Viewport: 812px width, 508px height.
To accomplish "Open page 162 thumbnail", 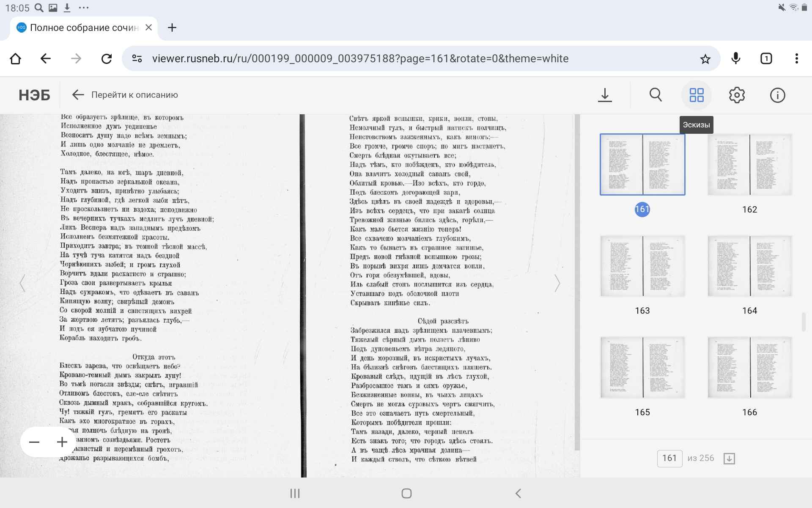I will point(749,165).
